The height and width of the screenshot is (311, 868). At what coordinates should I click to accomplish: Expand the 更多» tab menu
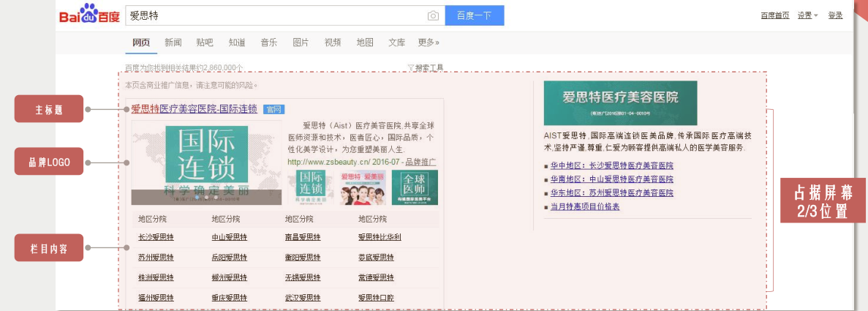(x=429, y=42)
